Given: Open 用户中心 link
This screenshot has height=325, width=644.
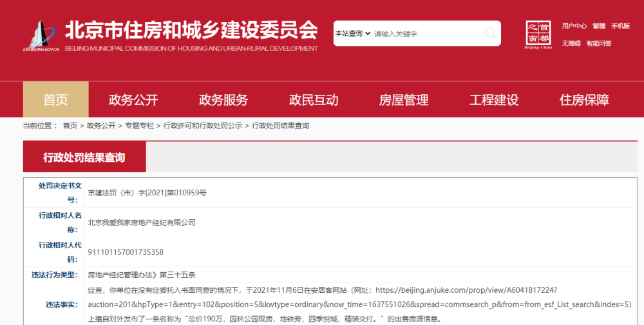Looking at the screenshot, I should [574, 26].
